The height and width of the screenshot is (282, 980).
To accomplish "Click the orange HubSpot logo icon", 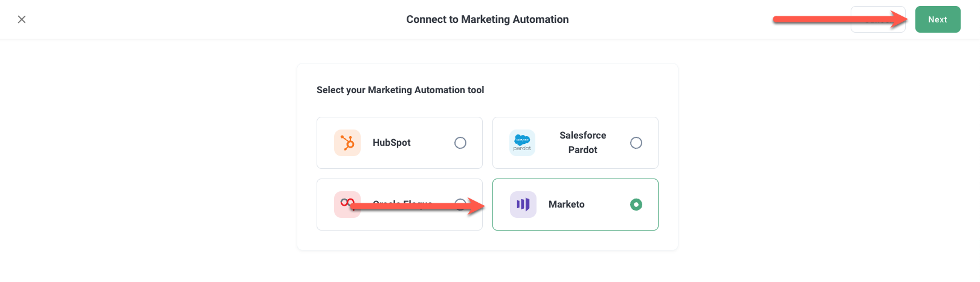I will [347, 143].
